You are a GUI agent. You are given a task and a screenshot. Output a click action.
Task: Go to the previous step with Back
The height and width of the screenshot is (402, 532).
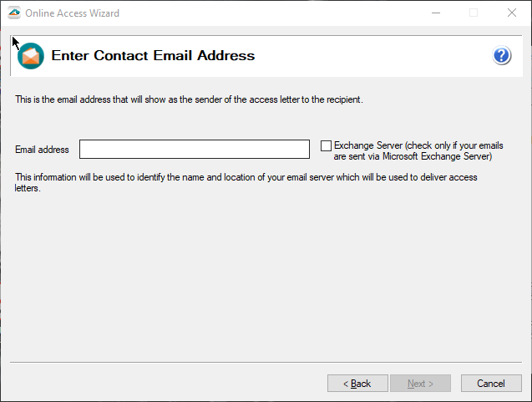(357, 384)
